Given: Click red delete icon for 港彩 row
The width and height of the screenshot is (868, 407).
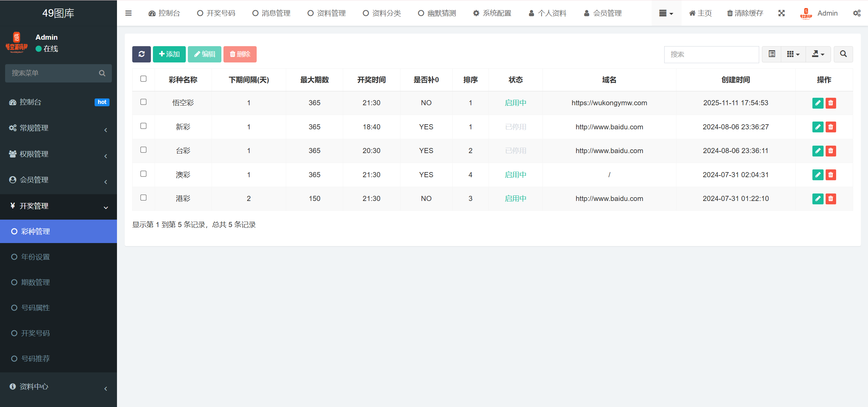Looking at the screenshot, I should [x=831, y=199].
